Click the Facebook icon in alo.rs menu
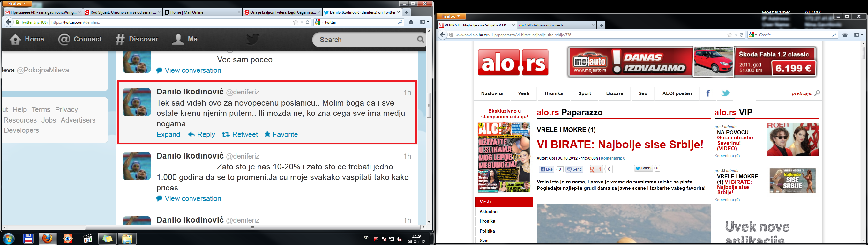 [708, 93]
